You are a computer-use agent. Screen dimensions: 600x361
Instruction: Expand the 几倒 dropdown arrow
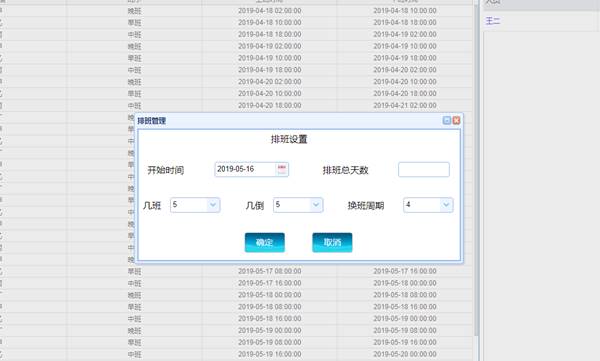pyautogui.click(x=316, y=205)
